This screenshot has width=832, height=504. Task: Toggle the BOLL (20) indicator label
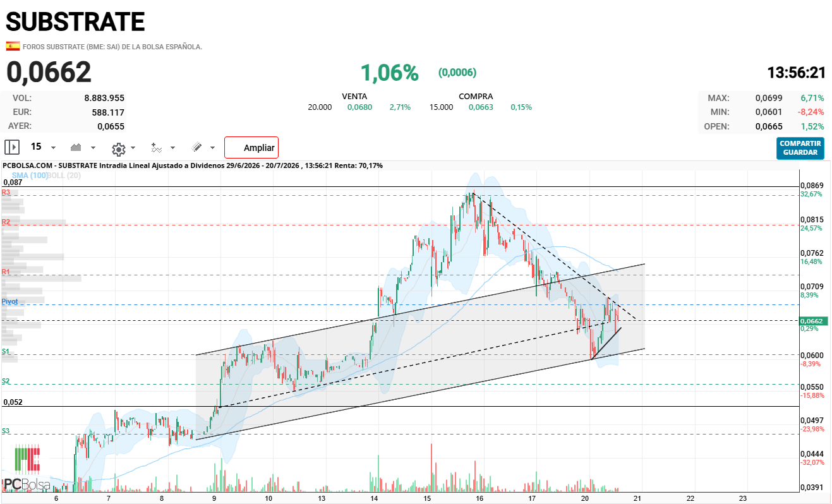[64, 175]
